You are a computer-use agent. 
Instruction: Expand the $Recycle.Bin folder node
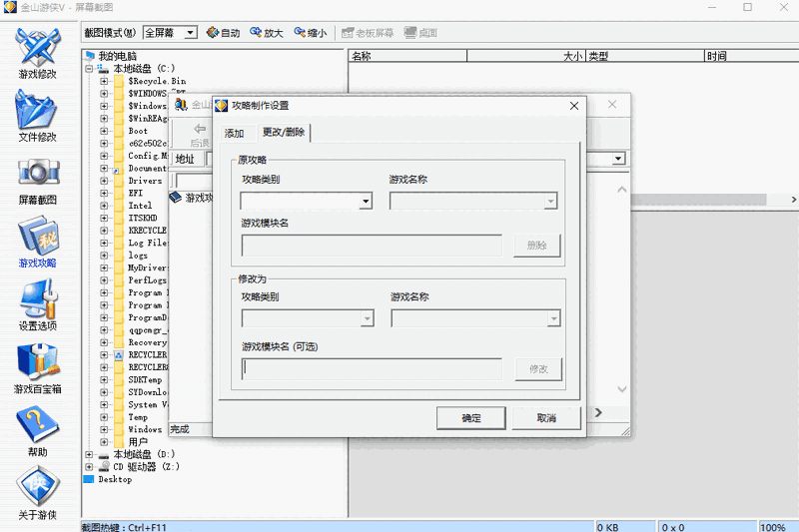coord(104,81)
